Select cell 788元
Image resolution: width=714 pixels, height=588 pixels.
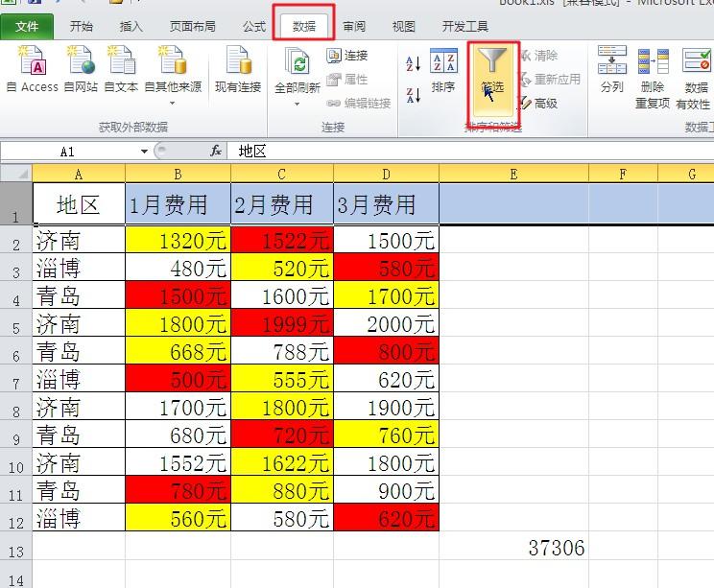282,351
